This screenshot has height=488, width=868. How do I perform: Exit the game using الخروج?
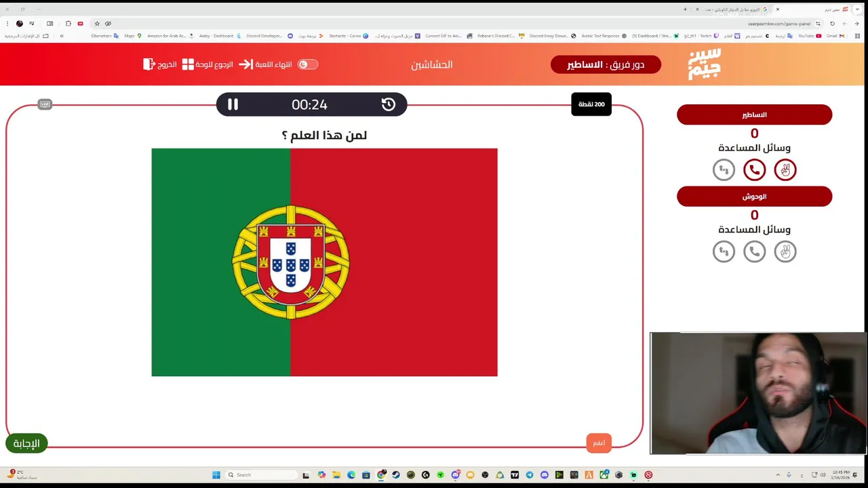pos(160,64)
